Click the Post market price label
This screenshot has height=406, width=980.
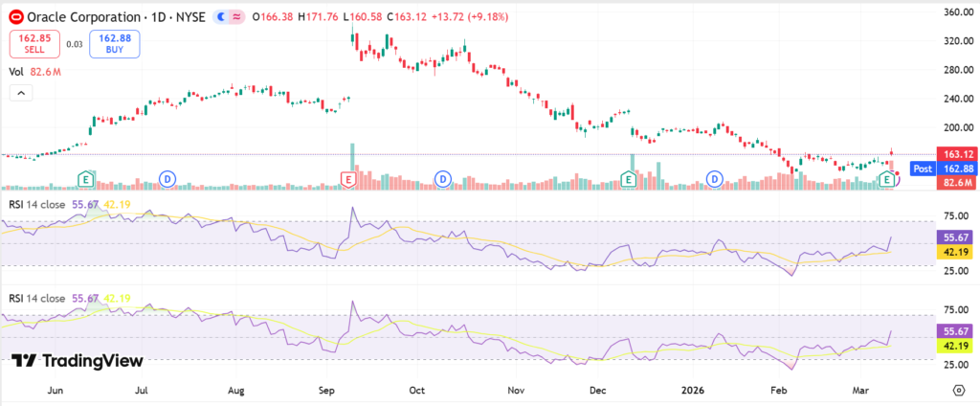(923, 169)
